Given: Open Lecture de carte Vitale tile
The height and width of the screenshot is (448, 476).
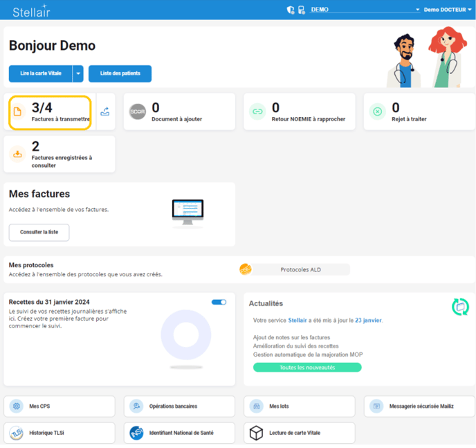Looking at the screenshot, I should coord(299,433).
